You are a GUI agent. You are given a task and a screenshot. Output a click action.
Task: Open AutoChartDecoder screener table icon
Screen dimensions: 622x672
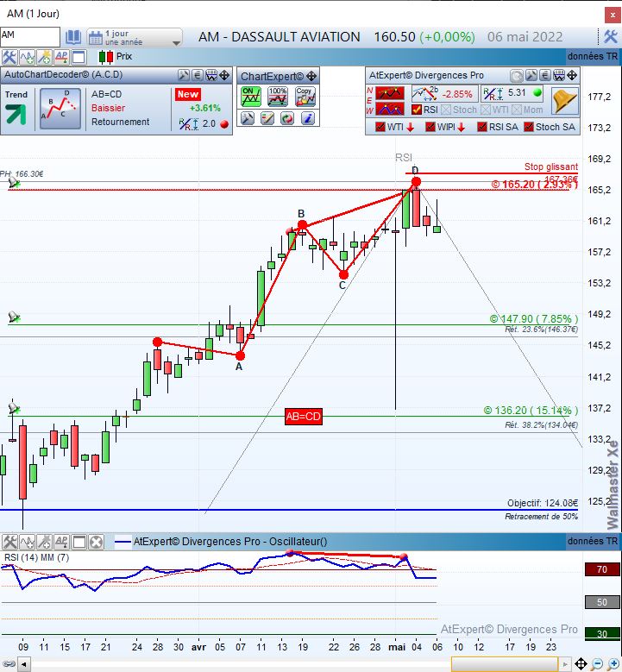[211, 75]
